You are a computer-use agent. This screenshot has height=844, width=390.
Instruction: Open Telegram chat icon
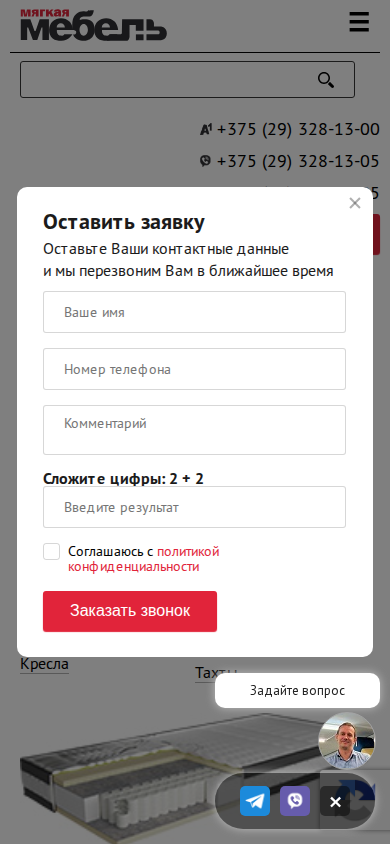point(254,801)
